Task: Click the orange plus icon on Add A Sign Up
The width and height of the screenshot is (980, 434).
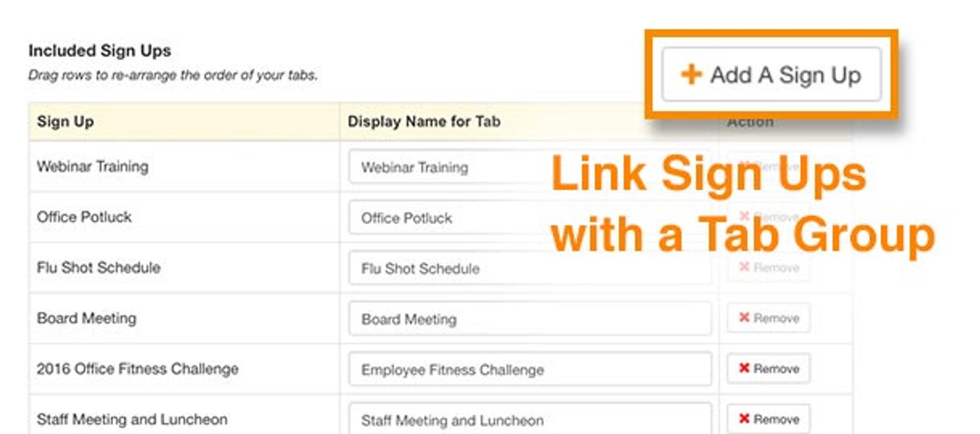Action: (692, 75)
